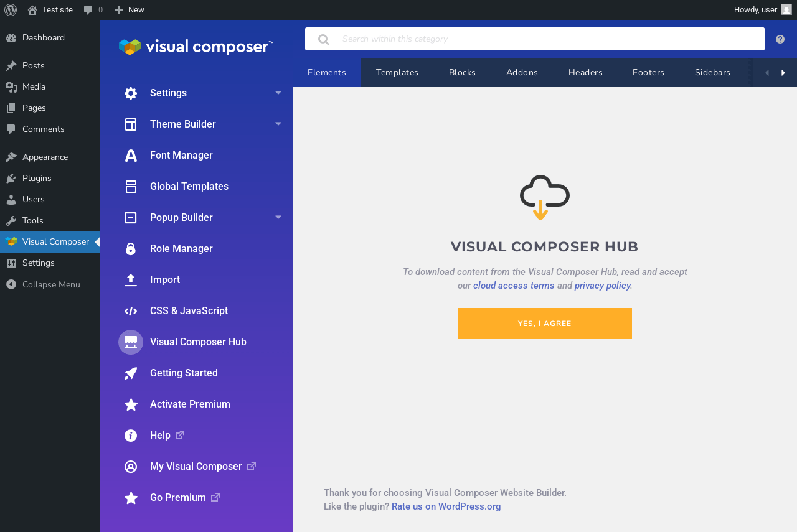Open Dashboard in WordPress menu
Viewport: 797px width, 532px height.
pos(49,38)
